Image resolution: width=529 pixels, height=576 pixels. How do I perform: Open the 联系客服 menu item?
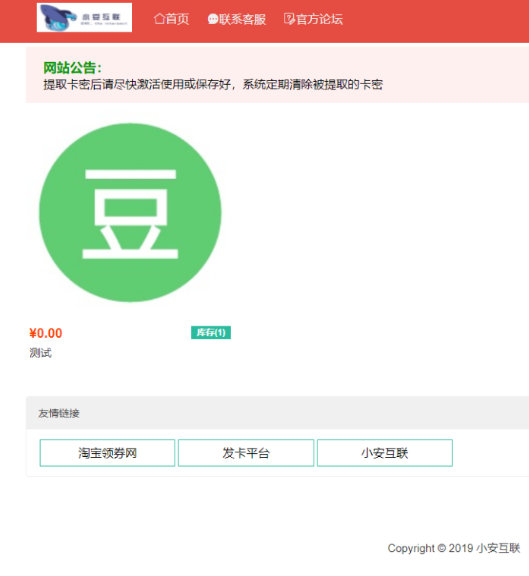237,19
